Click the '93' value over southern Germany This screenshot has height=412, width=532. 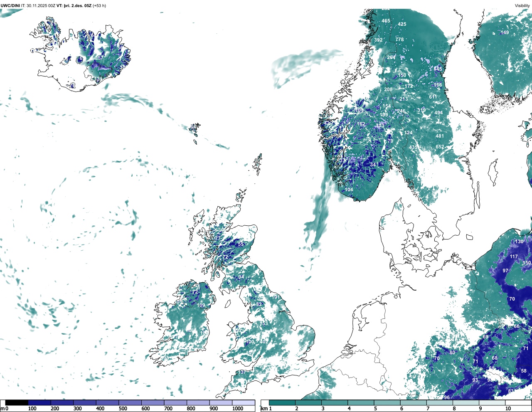click(475, 380)
